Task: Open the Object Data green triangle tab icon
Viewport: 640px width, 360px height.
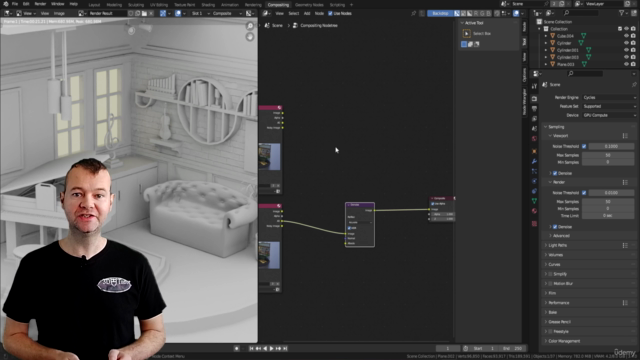Action: (534, 201)
